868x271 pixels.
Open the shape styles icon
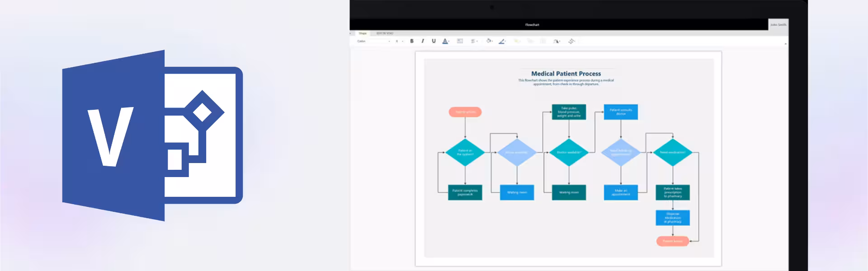557,41
